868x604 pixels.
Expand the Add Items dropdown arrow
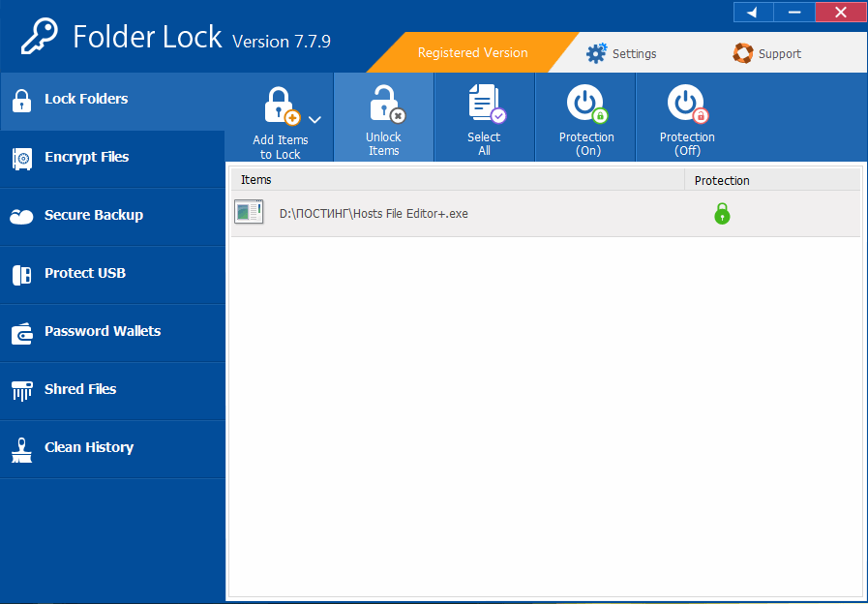[x=314, y=119]
